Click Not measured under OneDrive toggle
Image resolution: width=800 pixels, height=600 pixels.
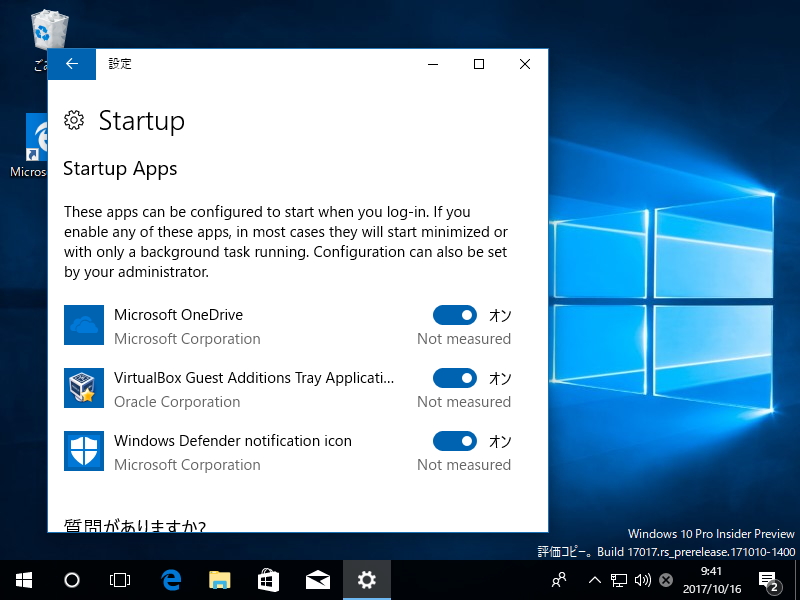click(x=464, y=339)
